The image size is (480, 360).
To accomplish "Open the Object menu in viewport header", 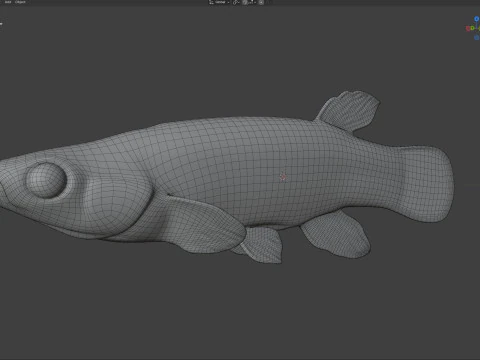I will tap(20, 2).
